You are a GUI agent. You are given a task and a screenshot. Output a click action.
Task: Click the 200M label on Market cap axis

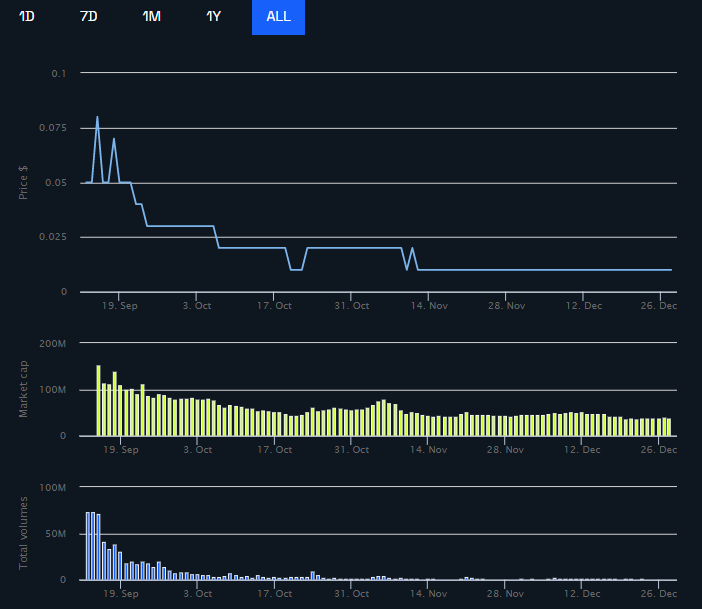pyautogui.click(x=52, y=343)
